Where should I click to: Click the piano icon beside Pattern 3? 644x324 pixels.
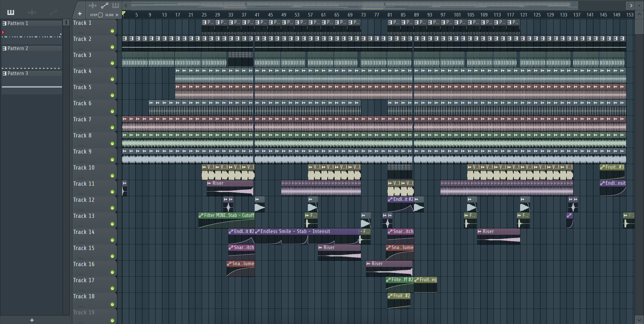(4, 73)
